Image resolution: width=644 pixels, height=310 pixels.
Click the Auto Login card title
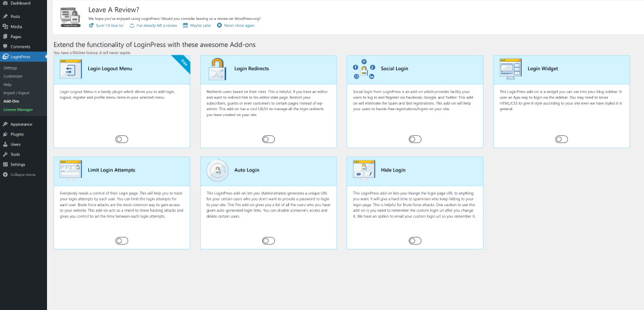coord(247,170)
